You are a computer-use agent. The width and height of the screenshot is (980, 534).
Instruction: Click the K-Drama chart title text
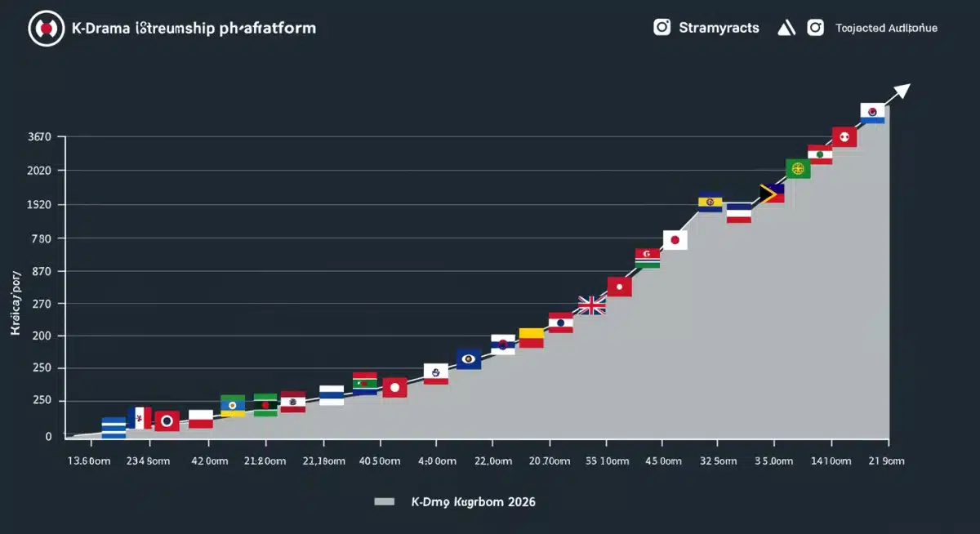(193, 29)
